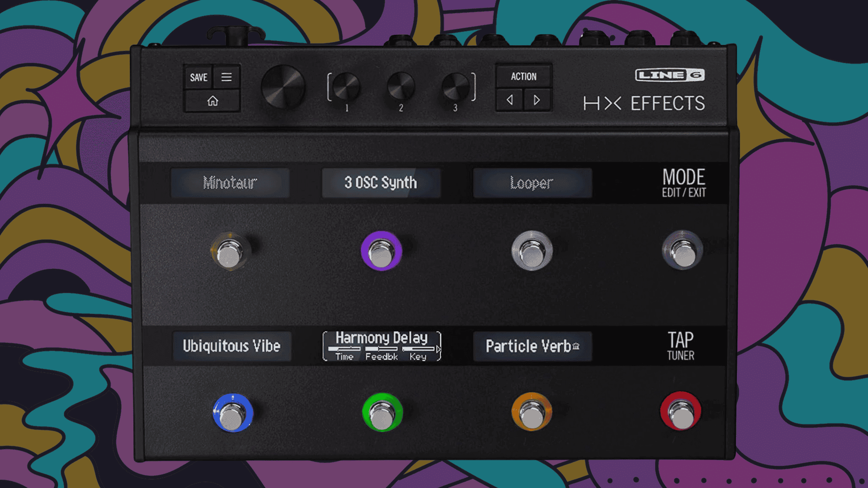Click the MODE EDIT / EXIT label
The height and width of the screenshot is (488, 868).
[x=684, y=183]
